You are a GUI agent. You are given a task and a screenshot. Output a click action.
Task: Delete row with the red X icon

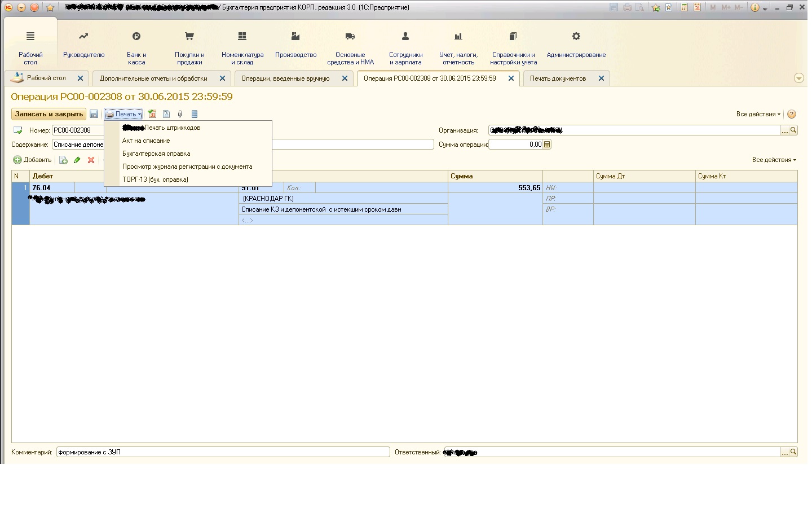click(91, 160)
